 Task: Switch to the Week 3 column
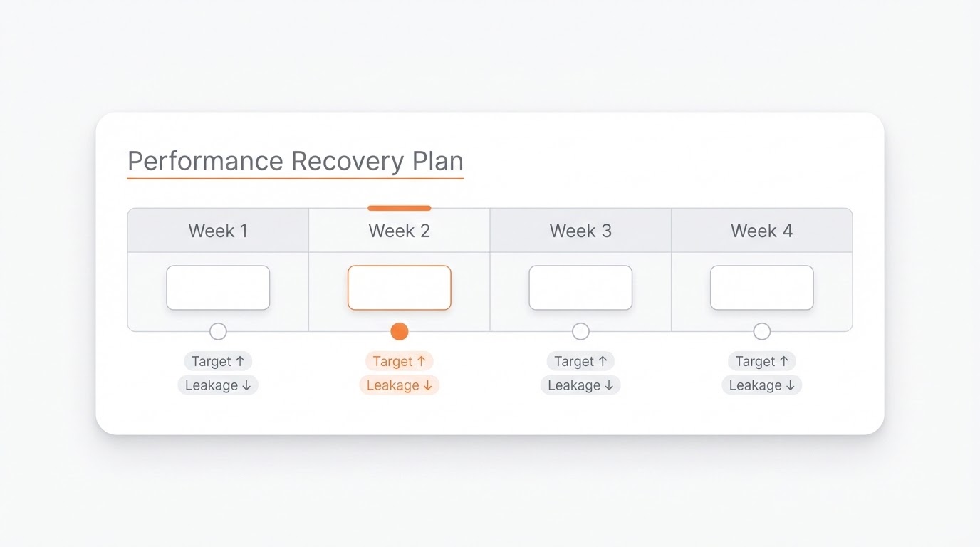(x=580, y=231)
